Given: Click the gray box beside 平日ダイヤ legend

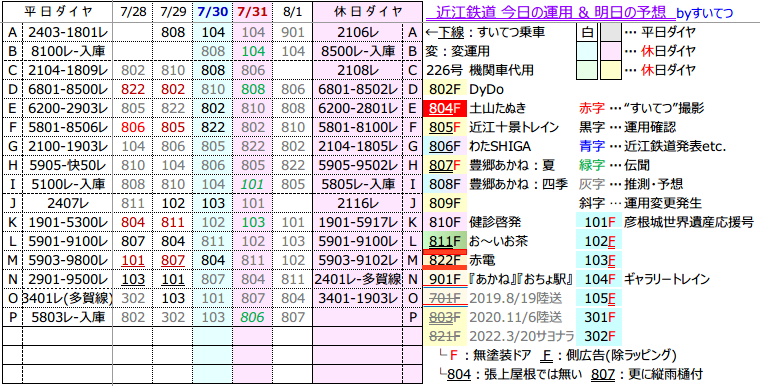Looking at the screenshot, I should pos(611,32).
